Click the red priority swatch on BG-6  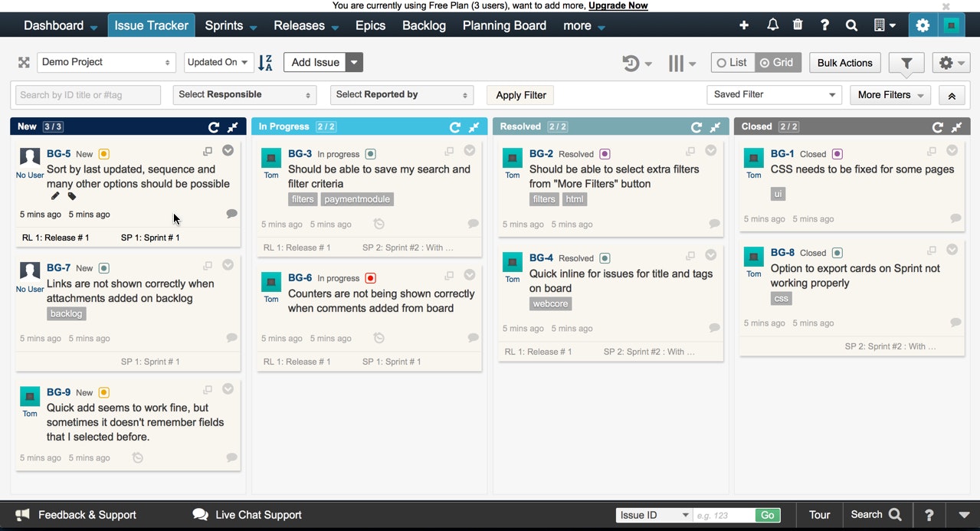pos(371,278)
